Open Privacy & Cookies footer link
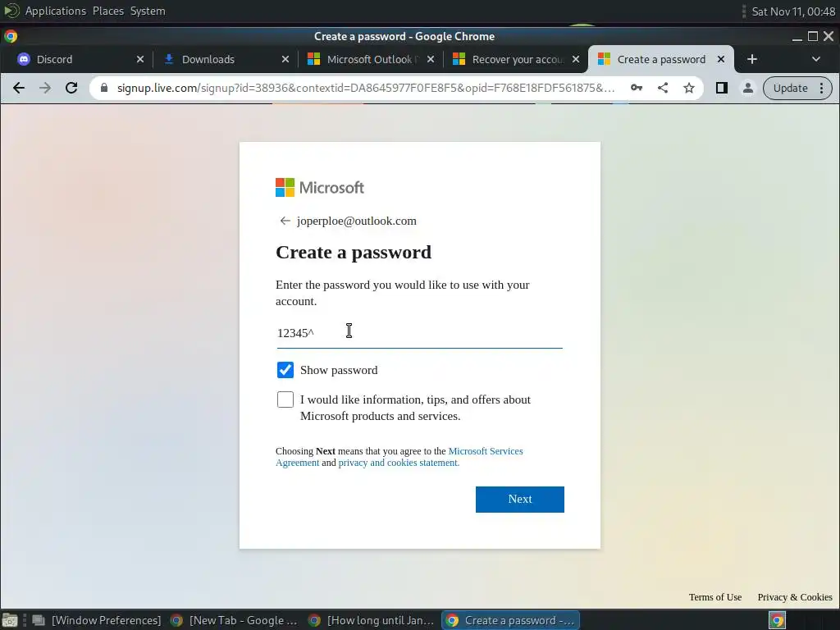 794,597
